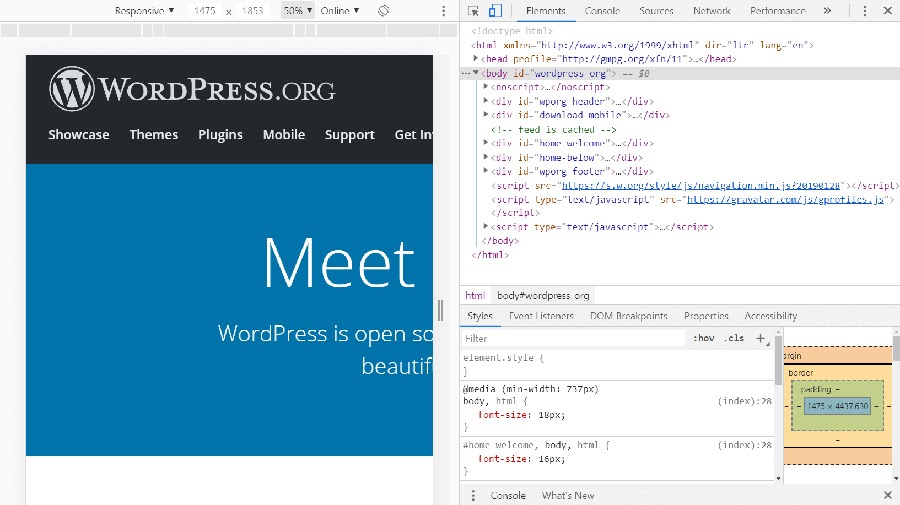
Task: Toggle .cls class editor
Action: click(735, 338)
